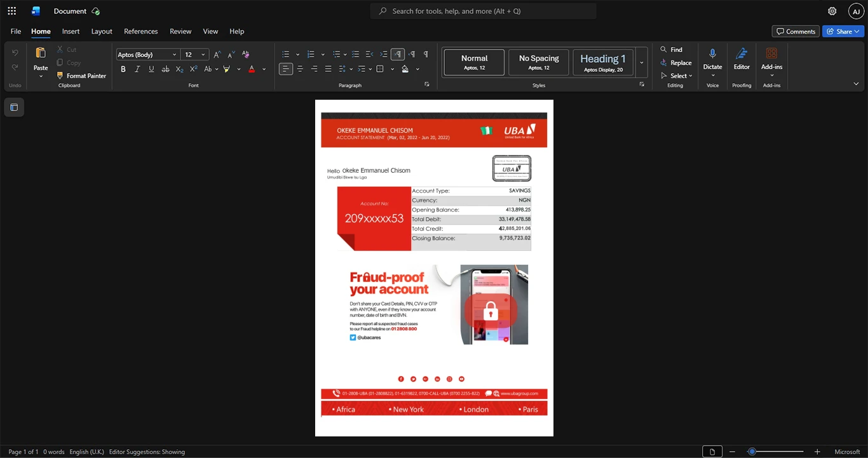
Task: Decrease paragraph indent
Action: pos(369,55)
